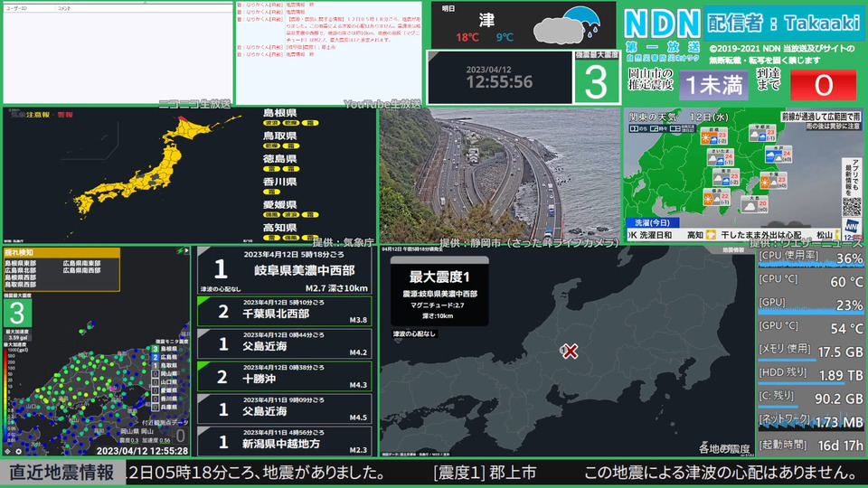Click the lightning bolt icon in shake detection panel
This screenshot has height=488, width=868.
179,250
